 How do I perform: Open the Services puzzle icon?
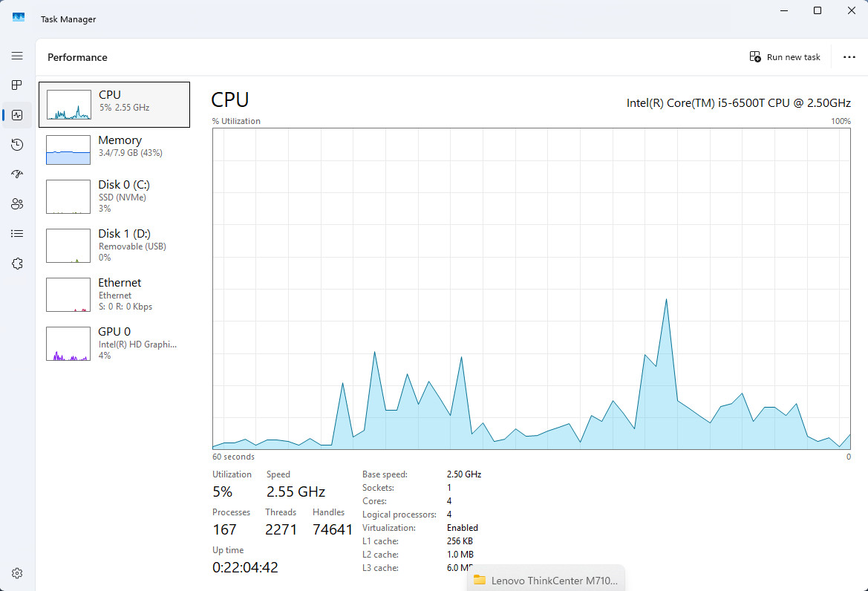point(17,264)
